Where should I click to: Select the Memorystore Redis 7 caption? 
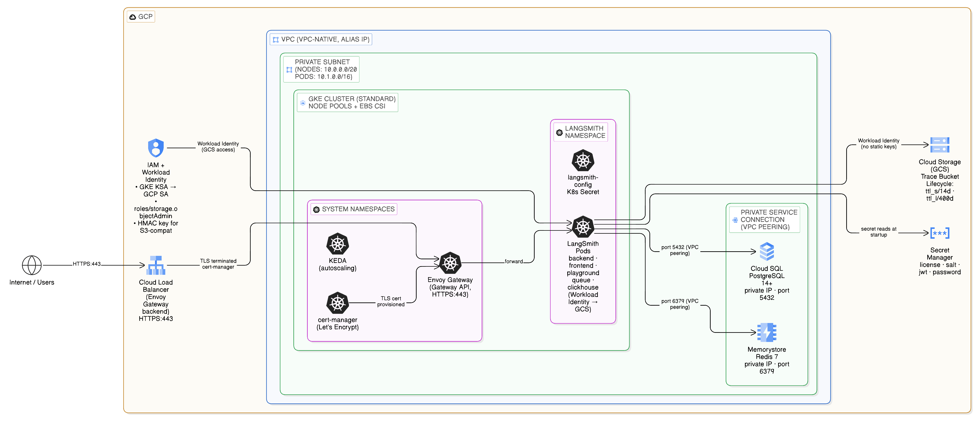pyautogui.click(x=767, y=360)
